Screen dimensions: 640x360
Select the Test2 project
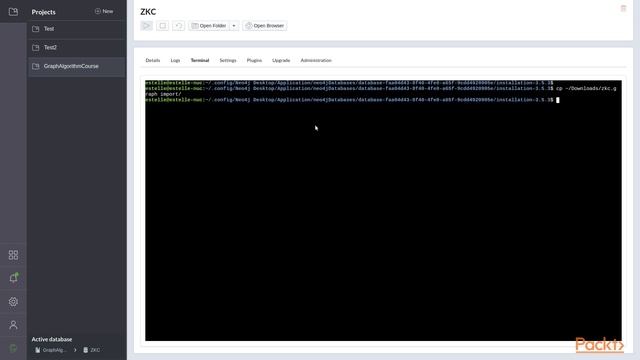tap(77, 48)
